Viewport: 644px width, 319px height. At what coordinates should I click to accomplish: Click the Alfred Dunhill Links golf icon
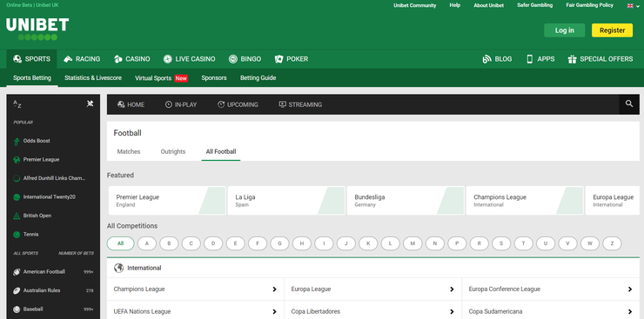coord(17,179)
